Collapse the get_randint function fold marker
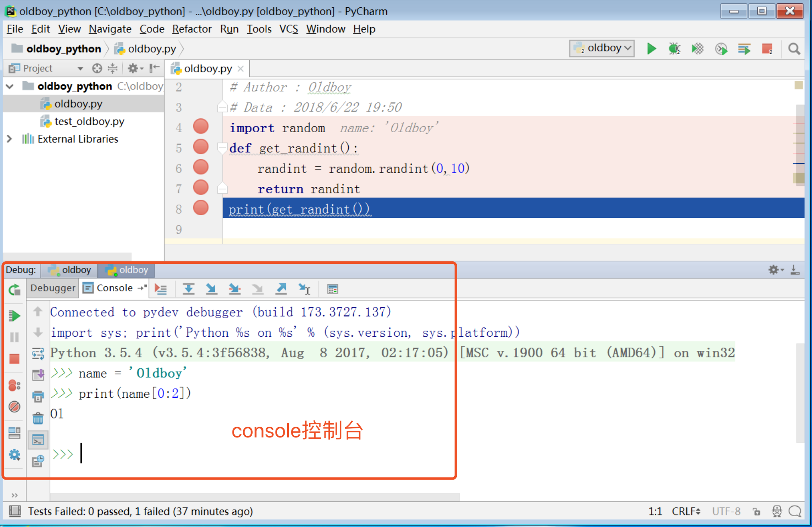 pyautogui.click(x=222, y=148)
